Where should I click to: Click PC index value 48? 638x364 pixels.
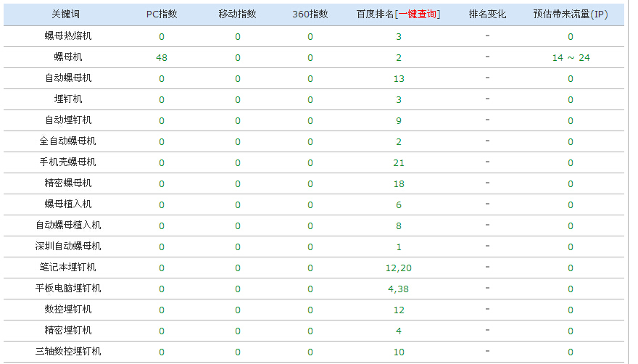(x=162, y=58)
